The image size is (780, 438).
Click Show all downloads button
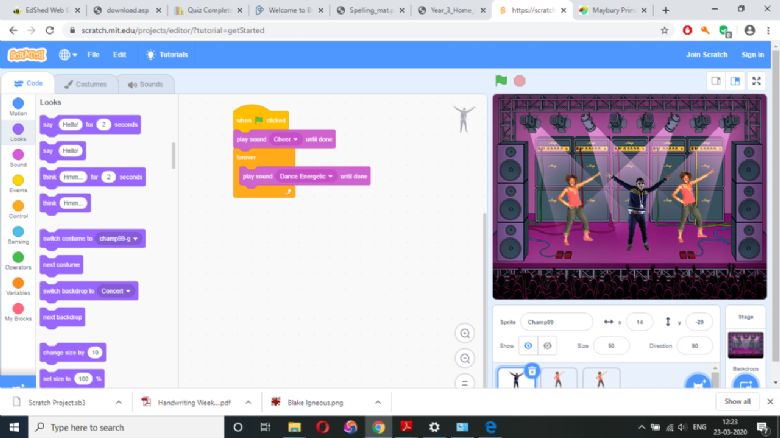pyautogui.click(x=737, y=401)
